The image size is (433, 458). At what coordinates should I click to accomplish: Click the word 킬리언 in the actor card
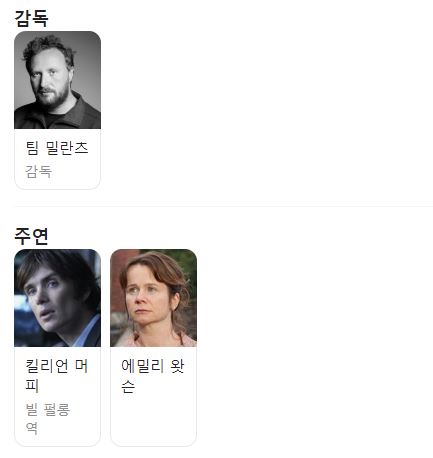click(47, 366)
